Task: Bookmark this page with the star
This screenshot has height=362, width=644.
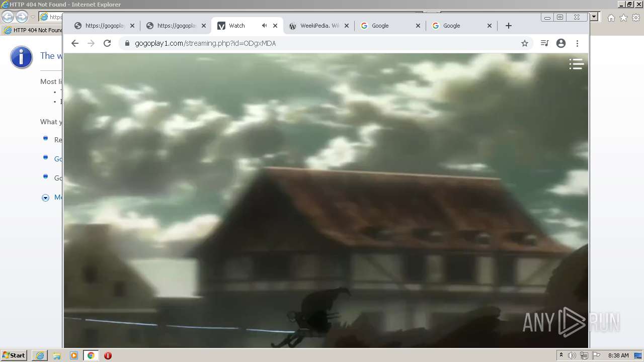Action: tap(525, 43)
